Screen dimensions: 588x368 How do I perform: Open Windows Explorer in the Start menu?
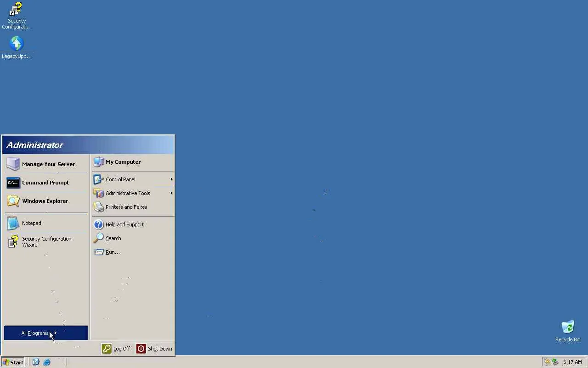[46, 201]
